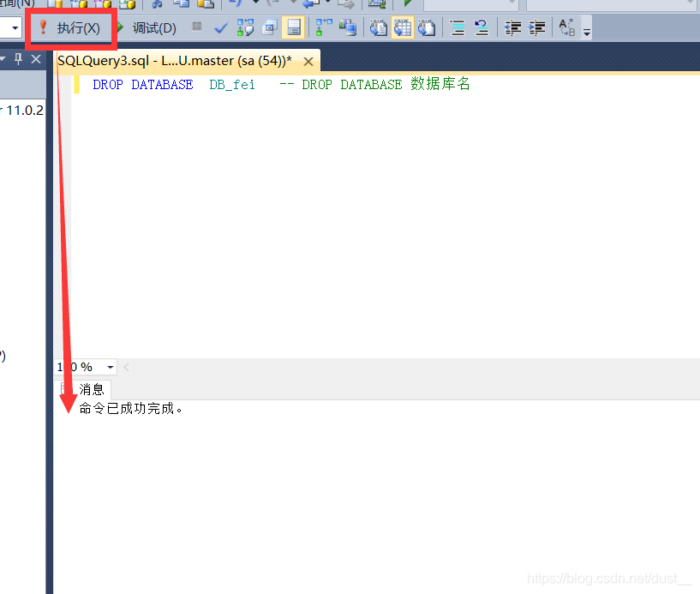
Task: Open the editor zoom level dropdown
Action: tap(110, 367)
